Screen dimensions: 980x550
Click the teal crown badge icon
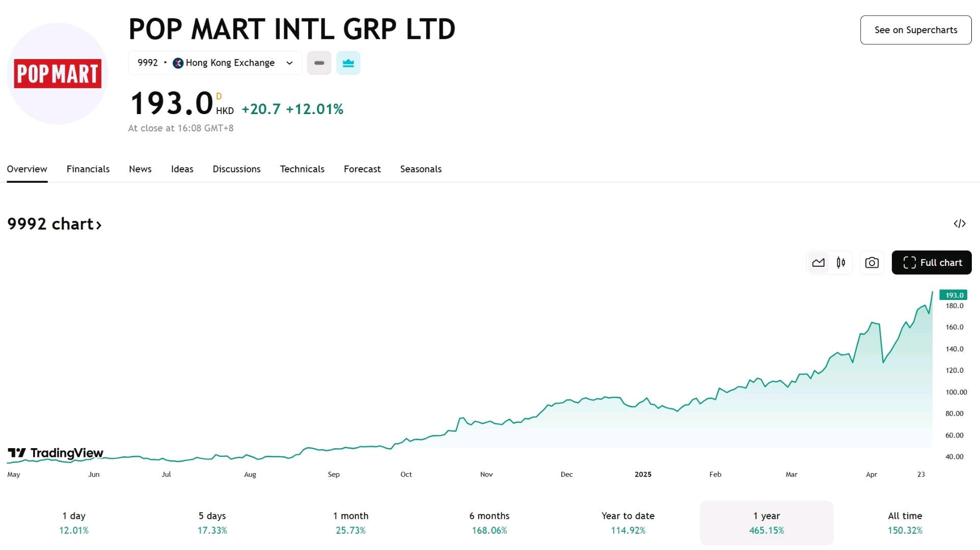tap(348, 63)
